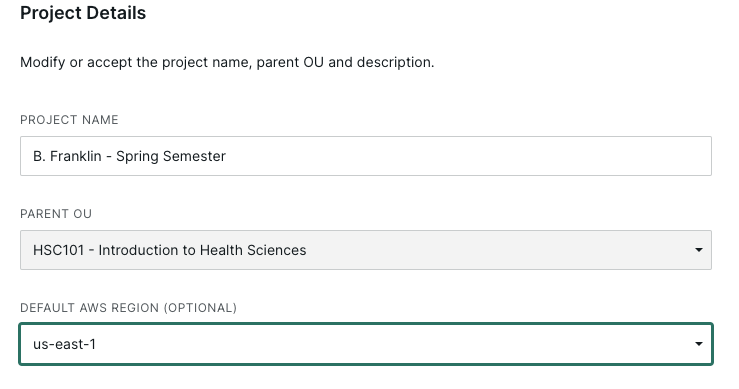This screenshot has height=389, width=739.
Task: Select the 'HSC101' text in Parent OU
Action: pos(58,250)
